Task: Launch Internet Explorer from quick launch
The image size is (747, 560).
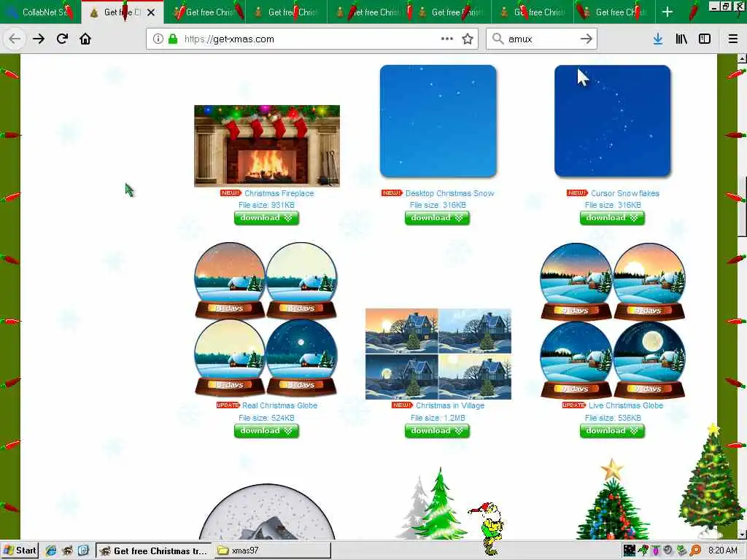Action: [51, 551]
